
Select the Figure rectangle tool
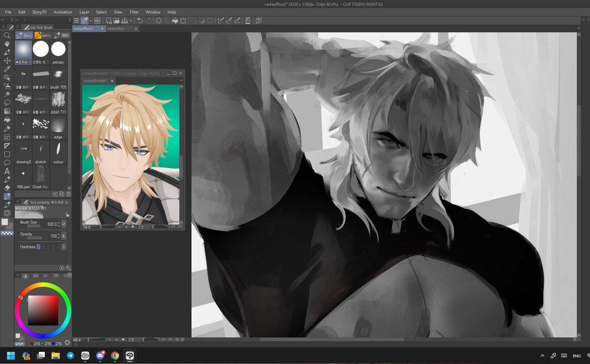(x=7, y=154)
